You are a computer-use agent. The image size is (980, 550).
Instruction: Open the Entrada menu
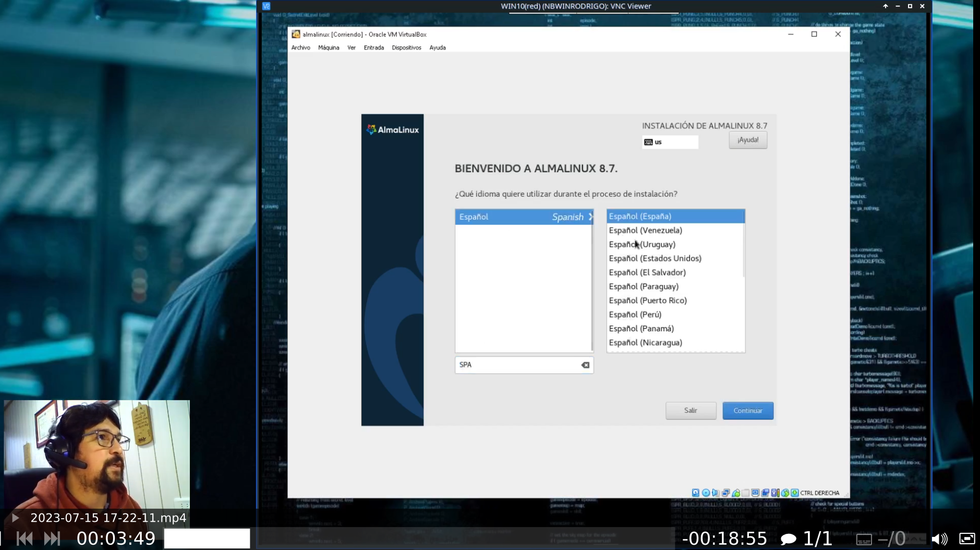point(374,47)
